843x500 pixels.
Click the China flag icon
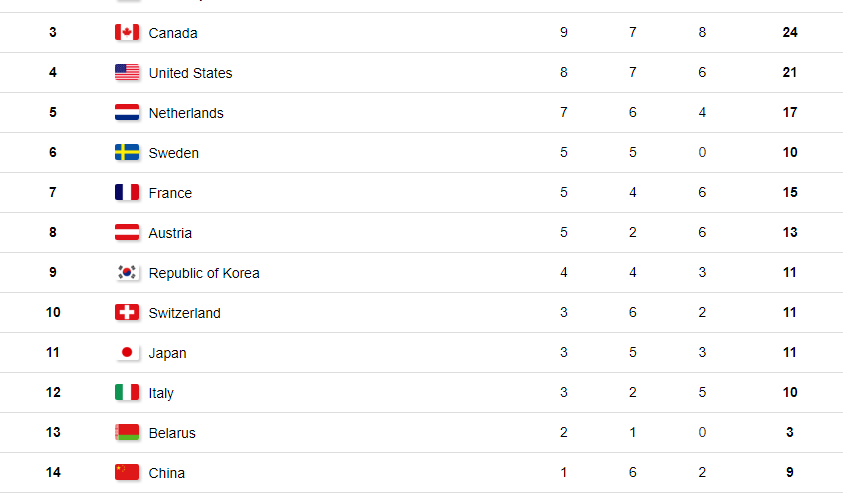click(127, 472)
